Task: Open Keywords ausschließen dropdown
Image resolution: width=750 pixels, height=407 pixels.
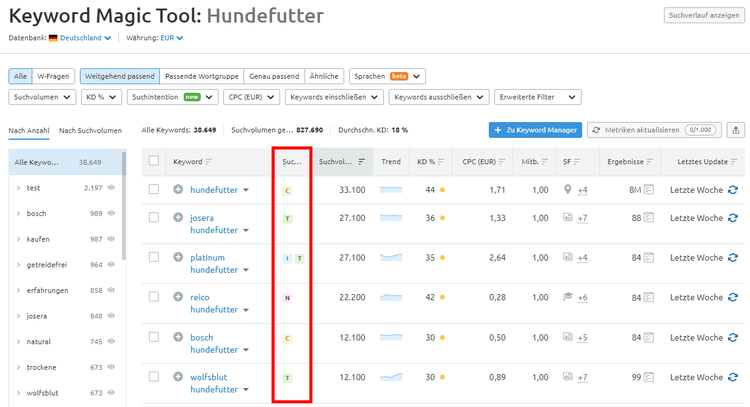Action: coord(439,97)
